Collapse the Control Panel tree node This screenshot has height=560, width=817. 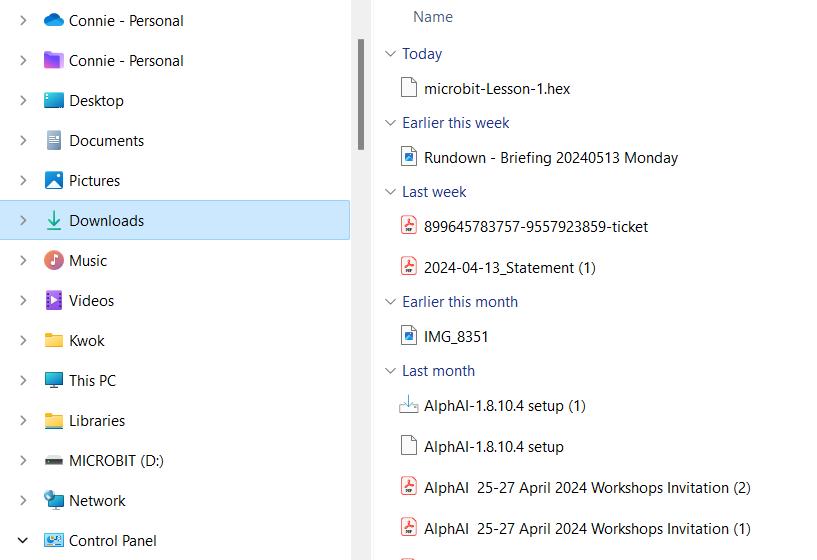pyautogui.click(x=23, y=541)
